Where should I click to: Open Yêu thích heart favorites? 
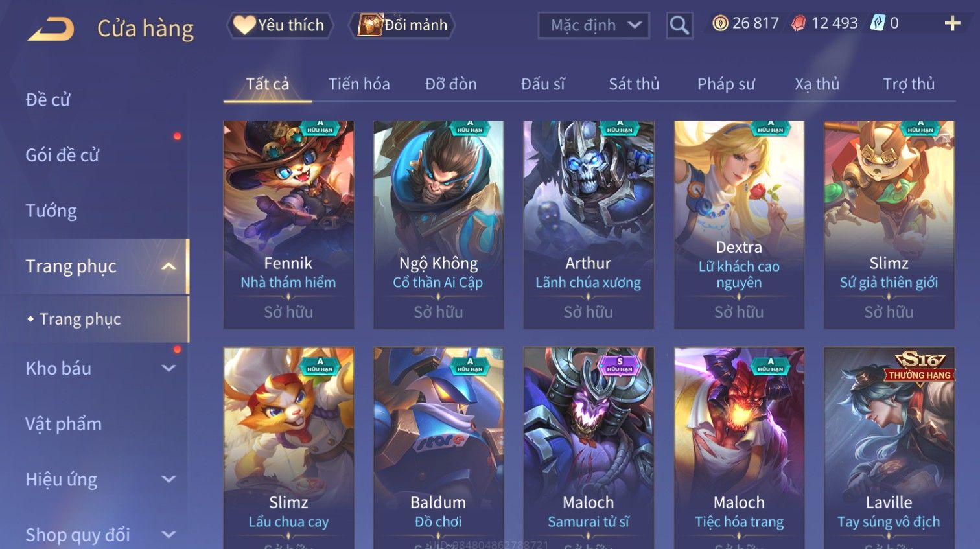279,25
